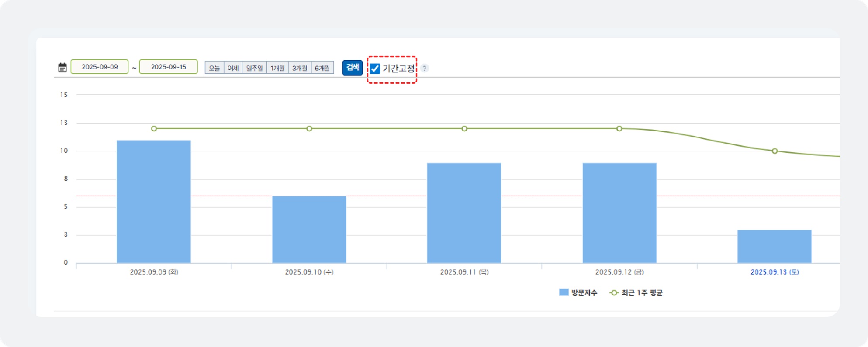Choose the 1개월 range option
The image size is (868, 347).
point(277,68)
